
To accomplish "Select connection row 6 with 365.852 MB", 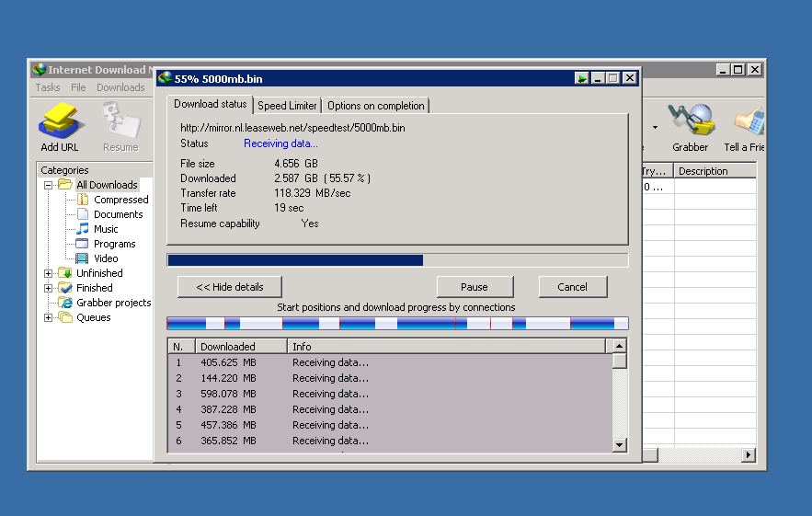I will 390,441.
